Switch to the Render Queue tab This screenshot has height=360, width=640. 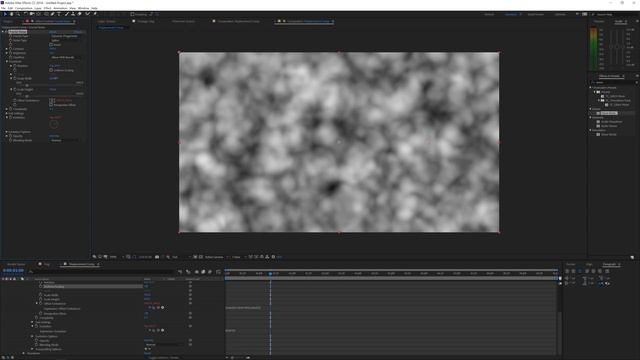tap(16, 264)
